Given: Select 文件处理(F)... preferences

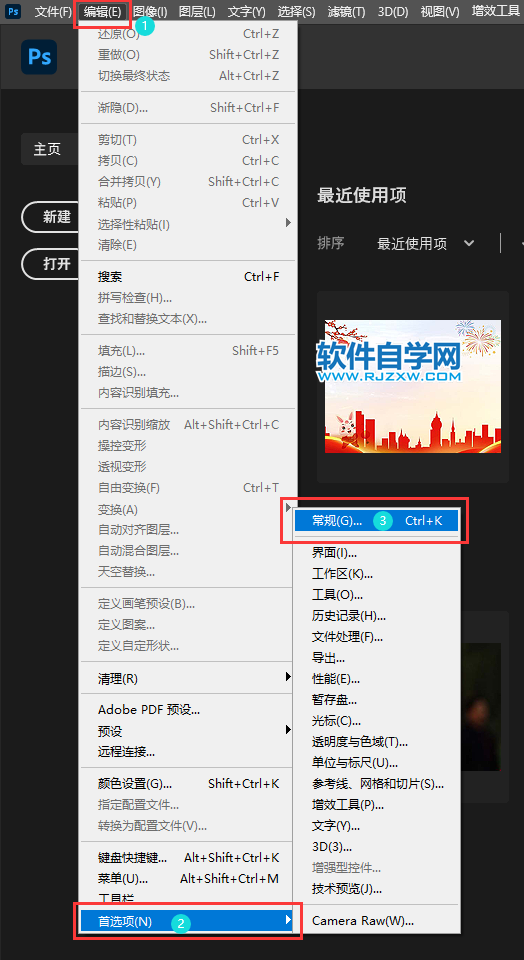Looking at the screenshot, I should [376, 637].
